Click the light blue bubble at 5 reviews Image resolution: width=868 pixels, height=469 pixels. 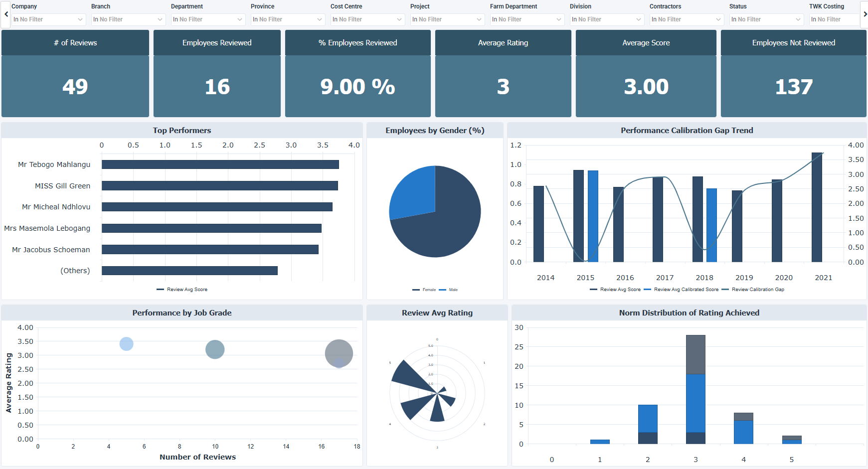point(127,344)
